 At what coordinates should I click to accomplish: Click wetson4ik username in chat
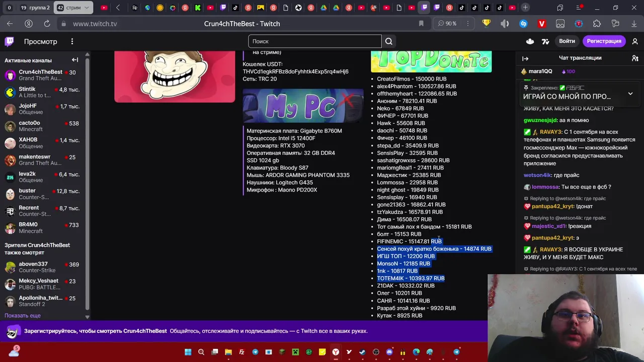click(537, 175)
